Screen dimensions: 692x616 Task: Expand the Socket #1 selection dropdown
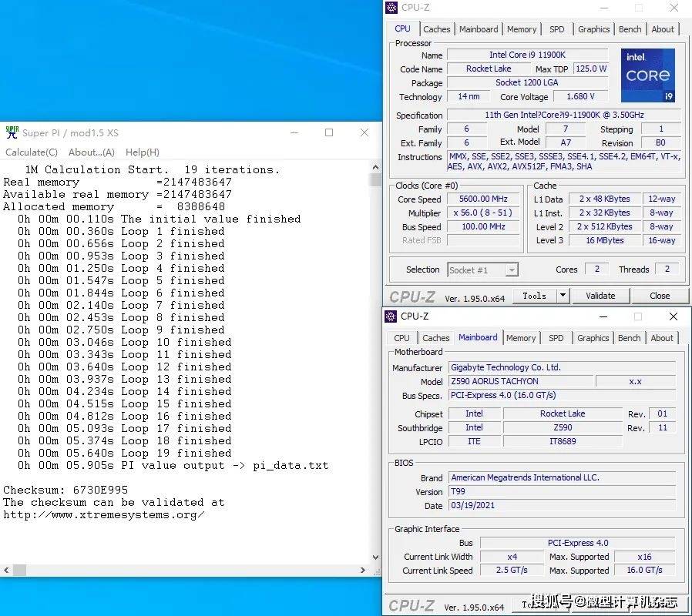point(511,269)
